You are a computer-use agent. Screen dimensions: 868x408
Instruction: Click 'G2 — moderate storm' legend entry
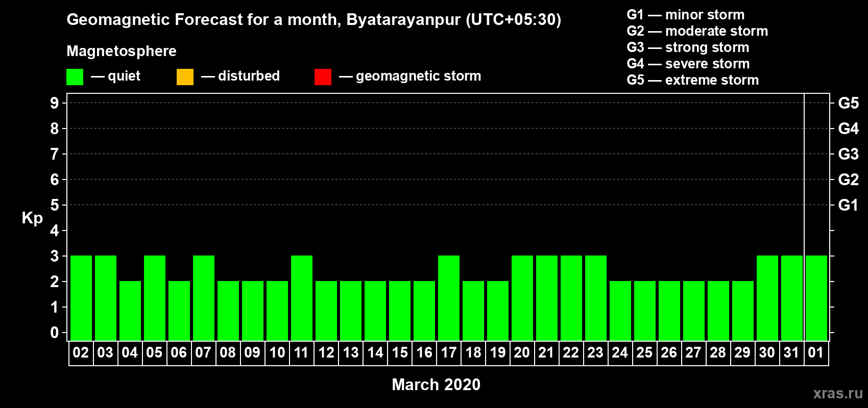[x=697, y=31]
